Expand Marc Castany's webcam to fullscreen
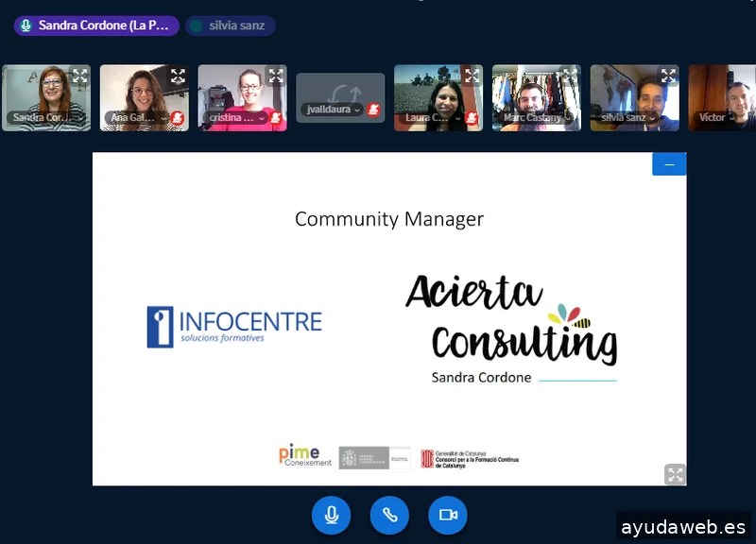756x544 pixels. [x=570, y=76]
